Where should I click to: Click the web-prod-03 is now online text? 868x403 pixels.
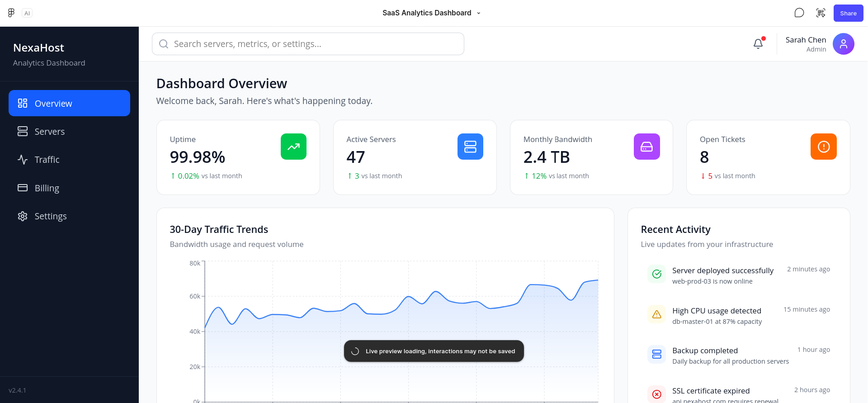coord(712,281)
